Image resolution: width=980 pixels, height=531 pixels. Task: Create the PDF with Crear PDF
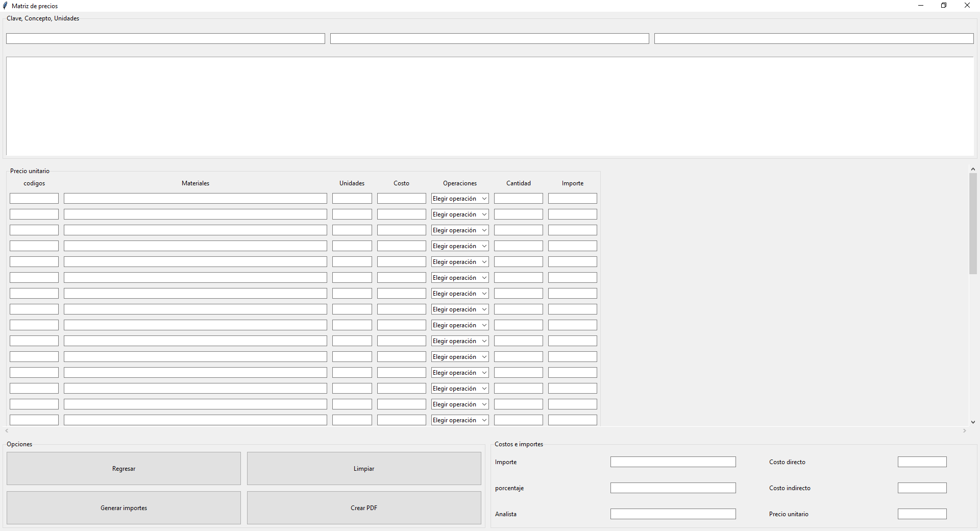click(x=364, y=508)
